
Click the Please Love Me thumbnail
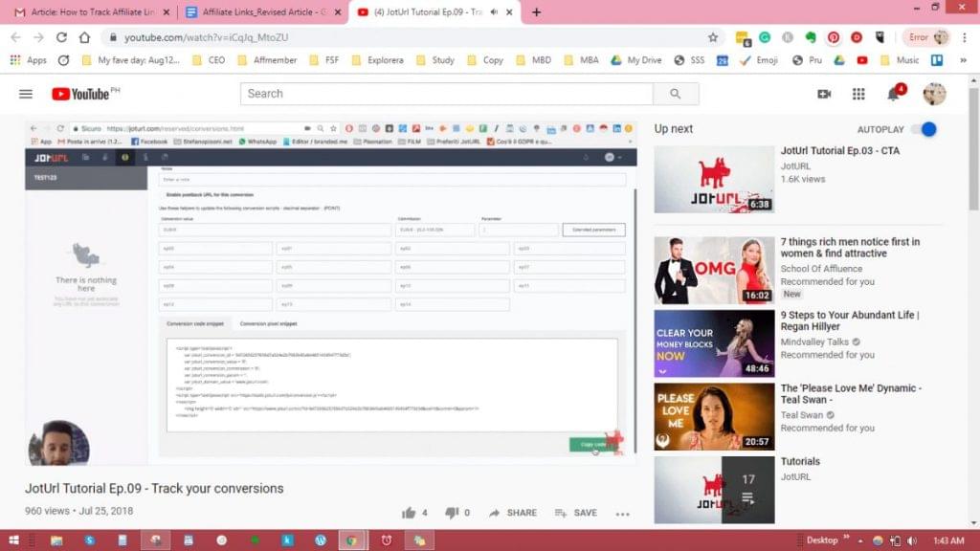[714, 417]
